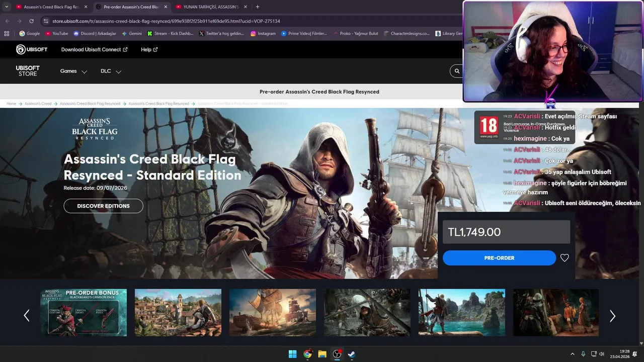Open File Explorer from the taskbar
This screenshot has width=644, height=362.
tap(322, 354)
